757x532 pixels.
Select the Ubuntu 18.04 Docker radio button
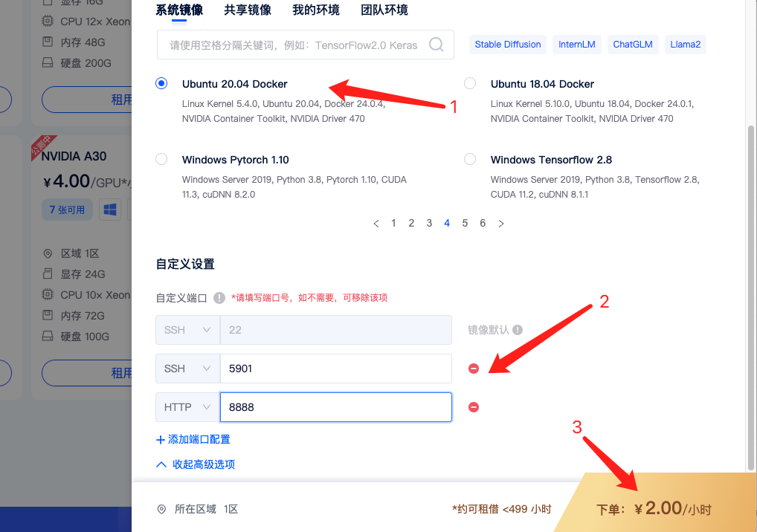tap(469, 83)
